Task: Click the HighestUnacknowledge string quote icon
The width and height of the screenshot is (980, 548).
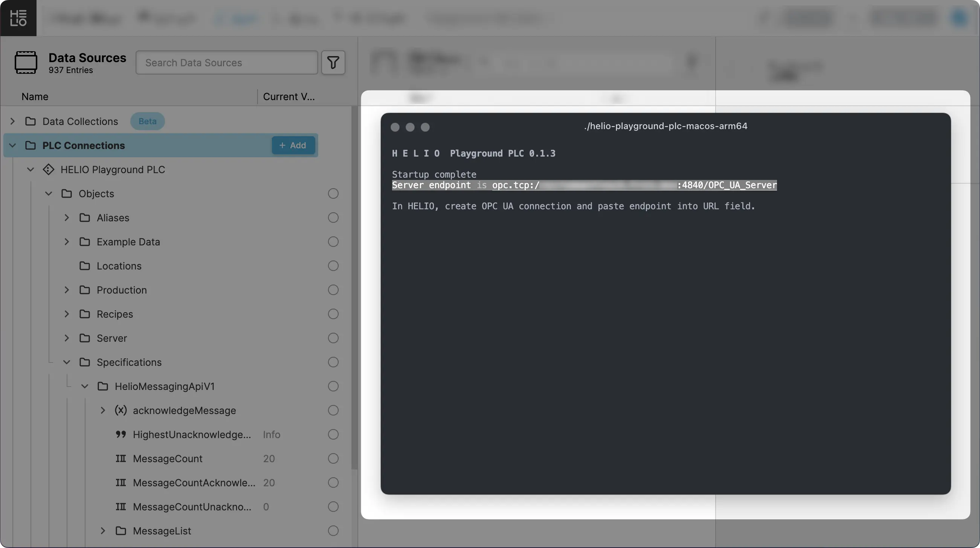Action: point(121,434)
